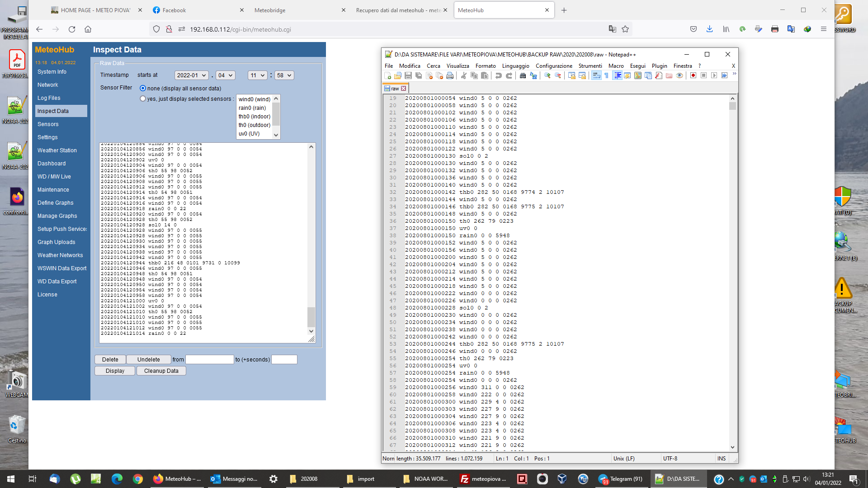Click the Save icon in Notepad++ toolbar
Screen dimensions: 868x488
tap(408, 75)
